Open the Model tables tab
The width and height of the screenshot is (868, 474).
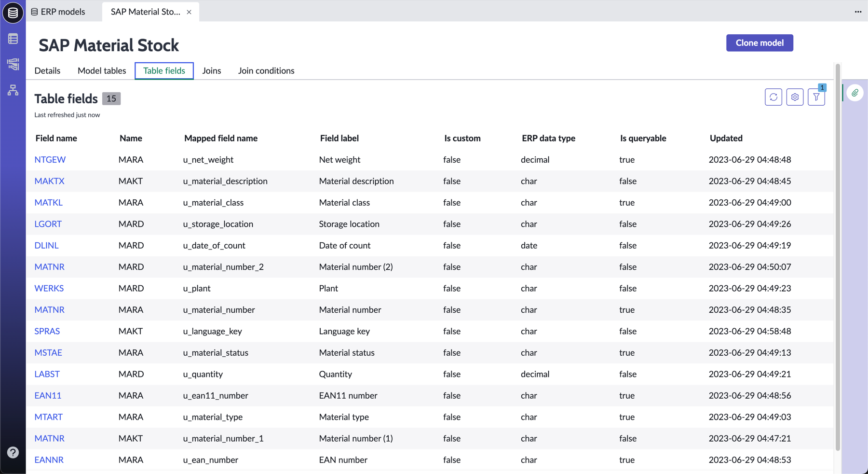pos(102,70)
